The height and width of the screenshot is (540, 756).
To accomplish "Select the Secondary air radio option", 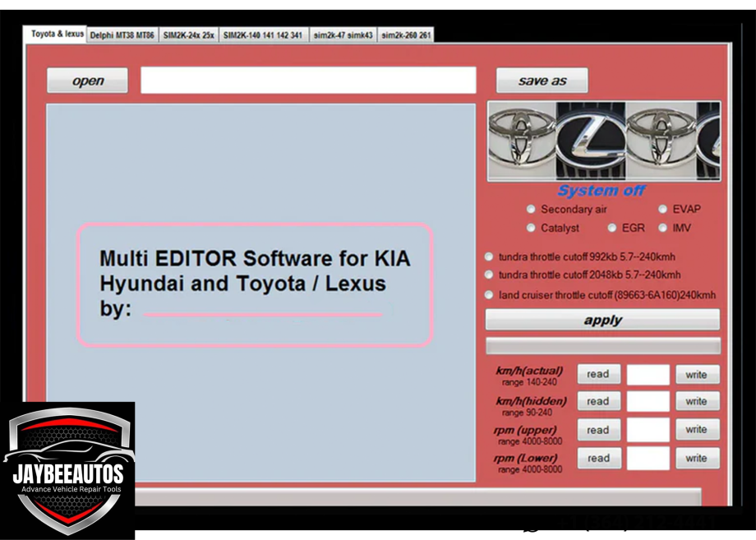I will [x=531, y=210].
